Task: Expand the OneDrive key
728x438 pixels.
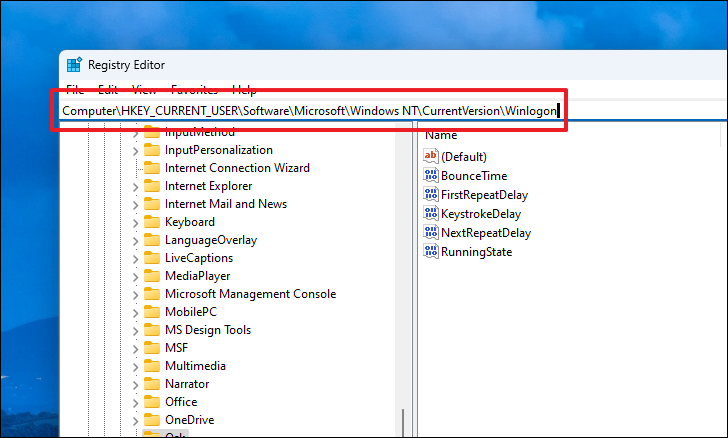Action: (135, 421)
